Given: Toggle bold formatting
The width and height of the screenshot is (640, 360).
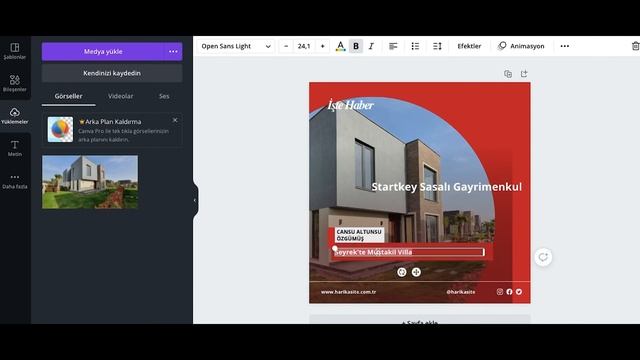Looking at the screenshot, I should (356, 46).
